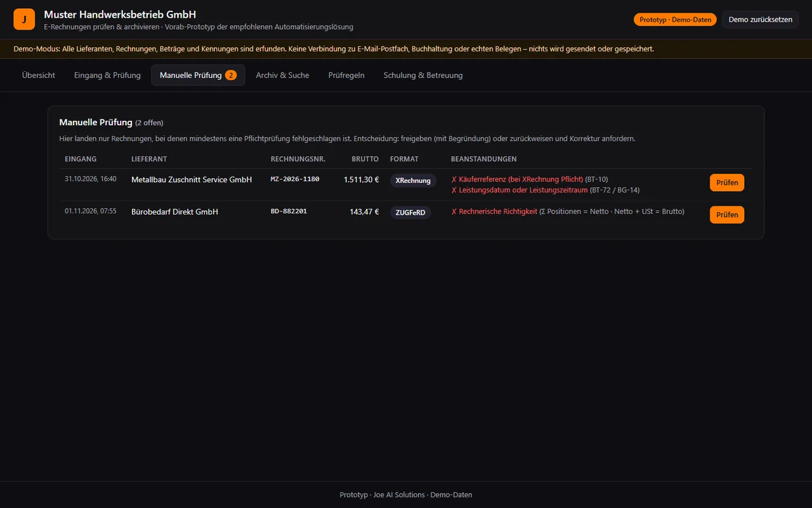Click the Lieferant column header
Image resolution: width=812 pixels, height=508 pixels.
pos(149,159)
